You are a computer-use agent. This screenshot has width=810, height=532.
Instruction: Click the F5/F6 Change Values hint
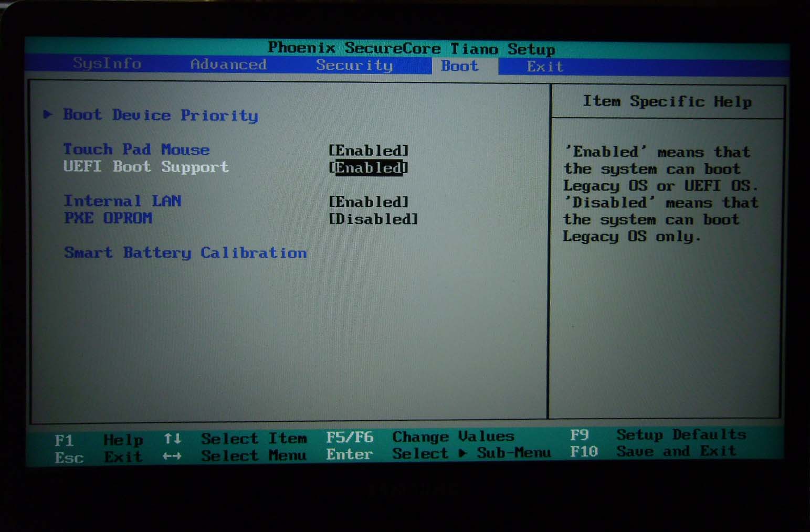point(420,437)
